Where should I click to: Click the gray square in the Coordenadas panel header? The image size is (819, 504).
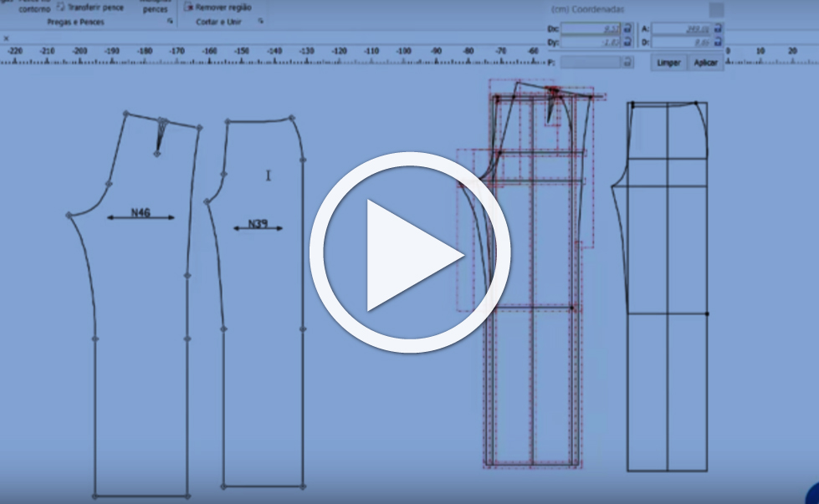point(716,9)
